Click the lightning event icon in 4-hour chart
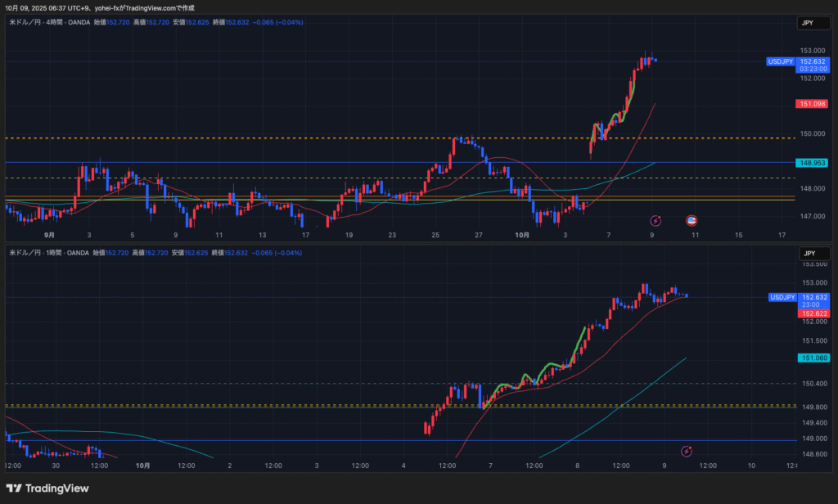838x504 pixels. 656,220
